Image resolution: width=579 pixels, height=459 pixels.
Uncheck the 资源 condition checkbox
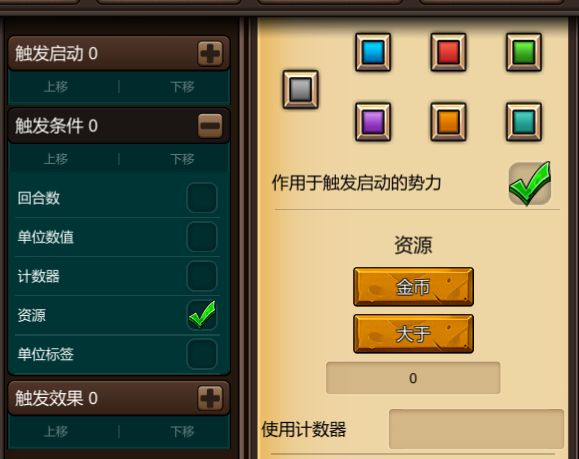[x=202, y=315]
